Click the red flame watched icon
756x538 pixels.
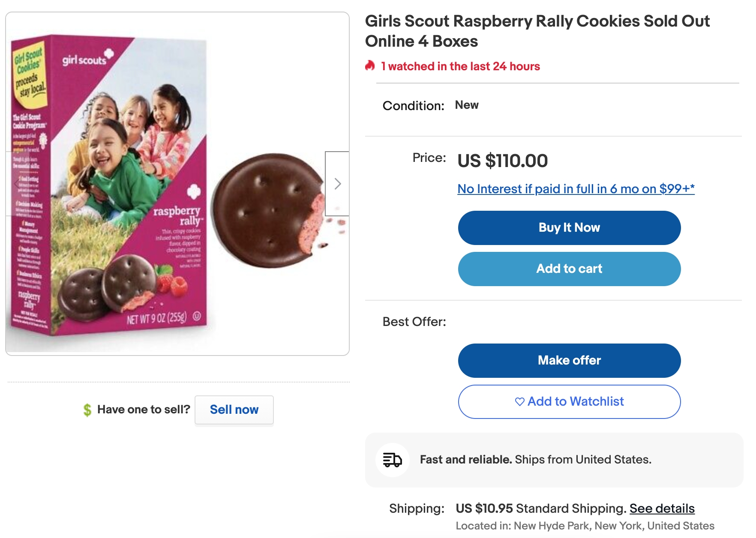tap(370, 66)
